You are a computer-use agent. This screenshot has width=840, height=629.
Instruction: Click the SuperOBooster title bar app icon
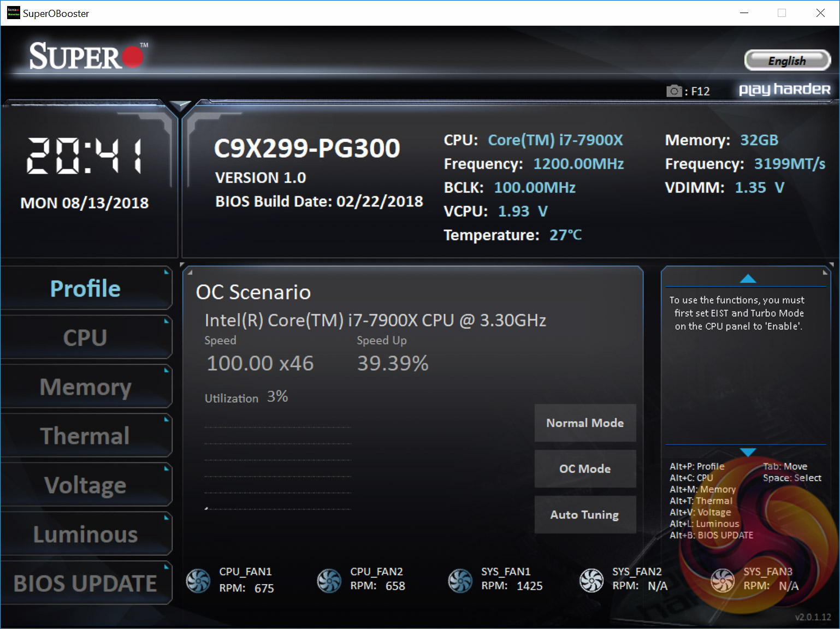(x=13, y=13)
